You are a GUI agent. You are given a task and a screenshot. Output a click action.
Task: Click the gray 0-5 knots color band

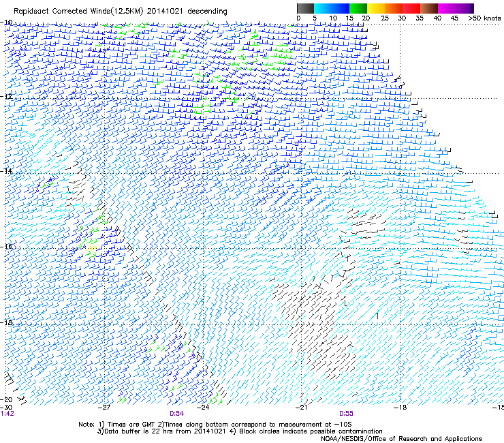[305, 8]
